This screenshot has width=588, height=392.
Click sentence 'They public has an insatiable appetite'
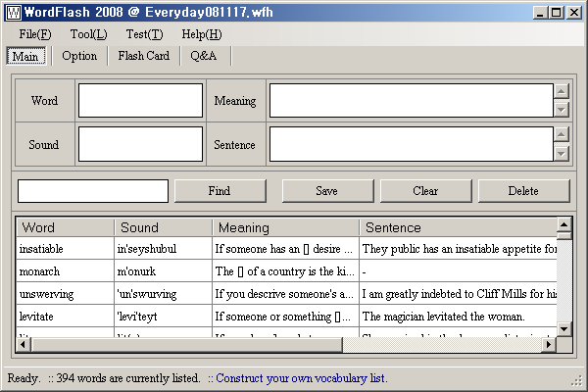(459, 249)
